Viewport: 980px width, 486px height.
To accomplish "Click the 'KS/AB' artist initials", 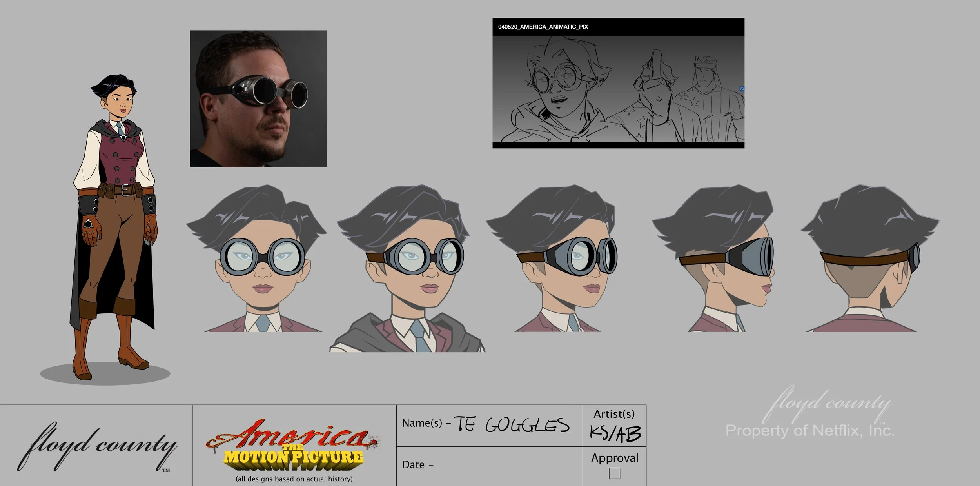I will [x=615, y=434].
